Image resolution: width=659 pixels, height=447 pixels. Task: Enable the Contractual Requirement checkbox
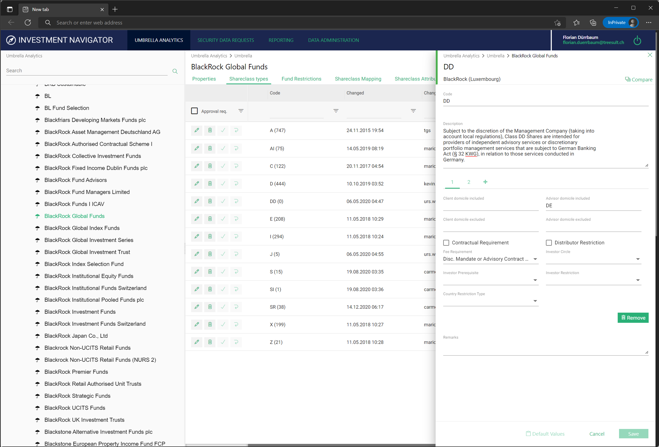[446, 243]
